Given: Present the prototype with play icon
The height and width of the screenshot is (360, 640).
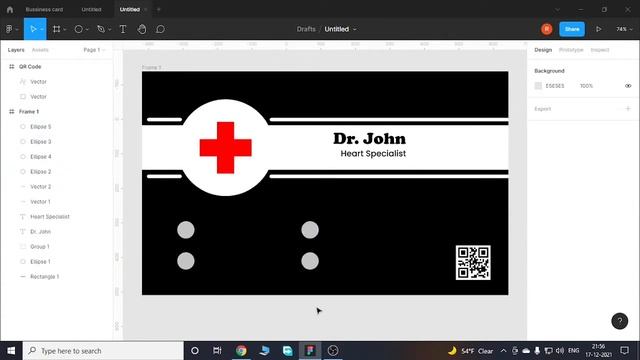Looking at the screenshot, I should [598, 29].
